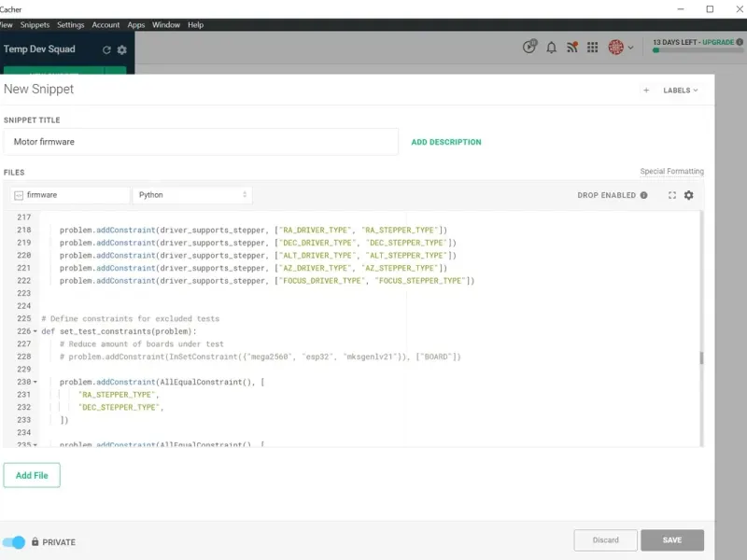747x560 pixels.
Task: Open the Python language dropdown
Action: pyautogui.click(x=192, y=195)
